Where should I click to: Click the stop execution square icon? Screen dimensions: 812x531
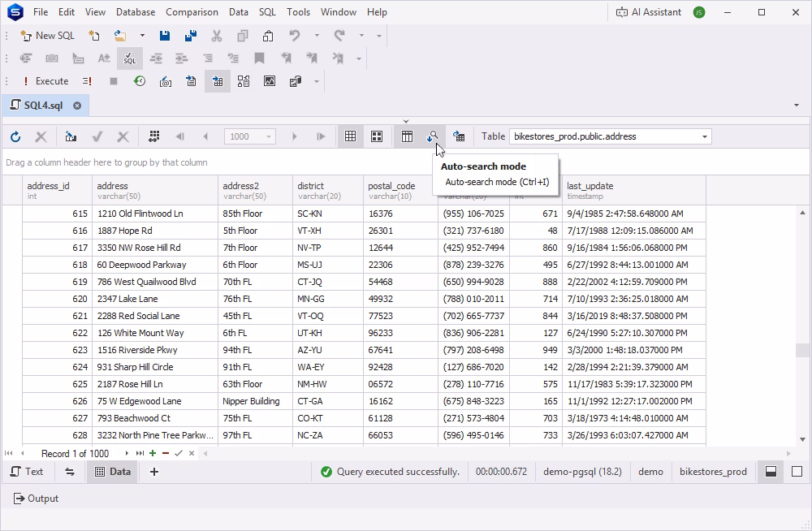[x=114, y=81]
